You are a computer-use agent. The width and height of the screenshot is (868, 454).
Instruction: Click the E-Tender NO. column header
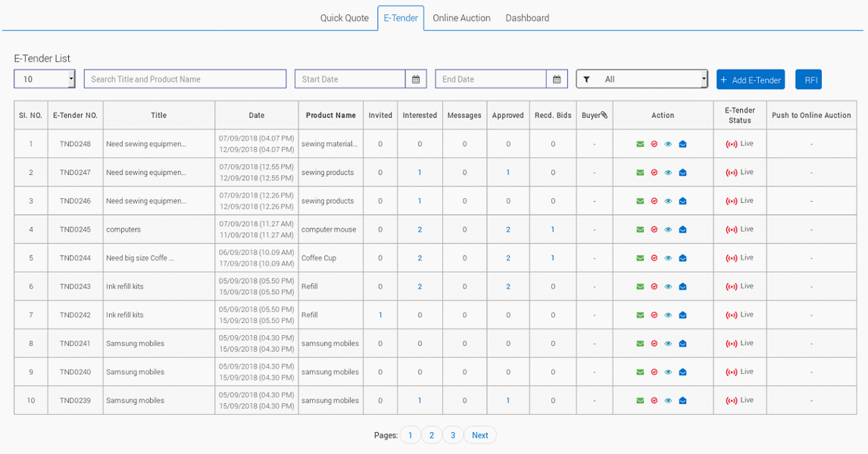[x=75, y=115]
